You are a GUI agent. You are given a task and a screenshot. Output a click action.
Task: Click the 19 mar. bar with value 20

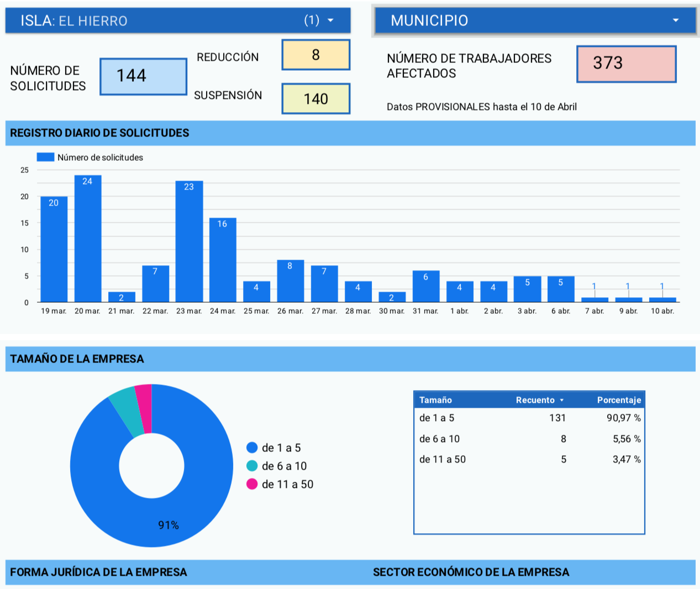pyautogui.click(x=54, y=249)
